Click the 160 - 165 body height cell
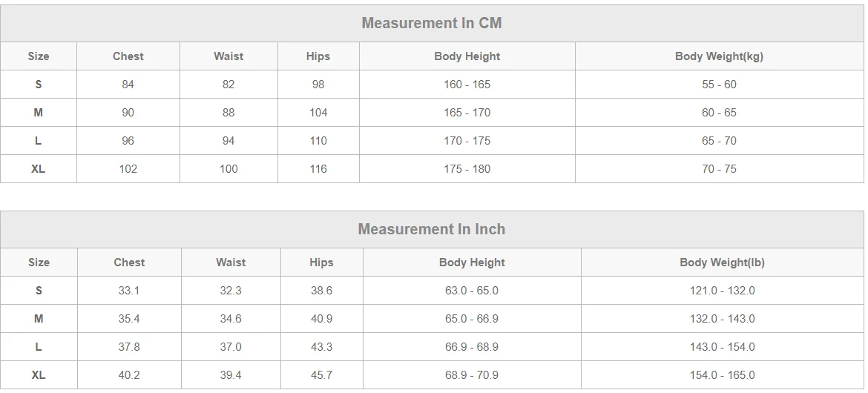The width and height of the screenshot is (868, 393). [467, 85]
